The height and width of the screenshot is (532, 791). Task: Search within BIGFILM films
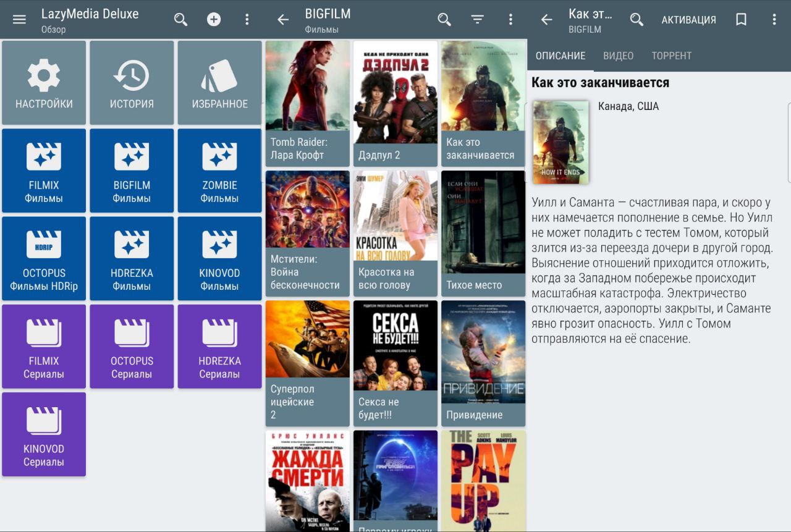point(444,19)
